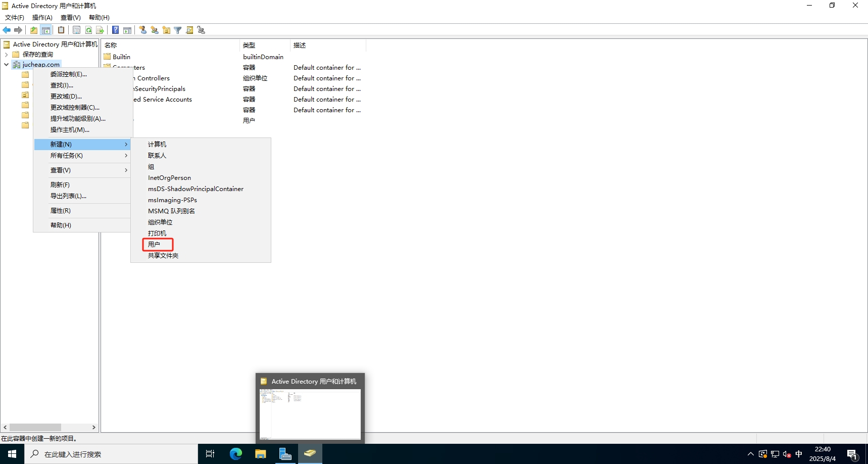Open the 操作(A) menu

coord(42,18)
